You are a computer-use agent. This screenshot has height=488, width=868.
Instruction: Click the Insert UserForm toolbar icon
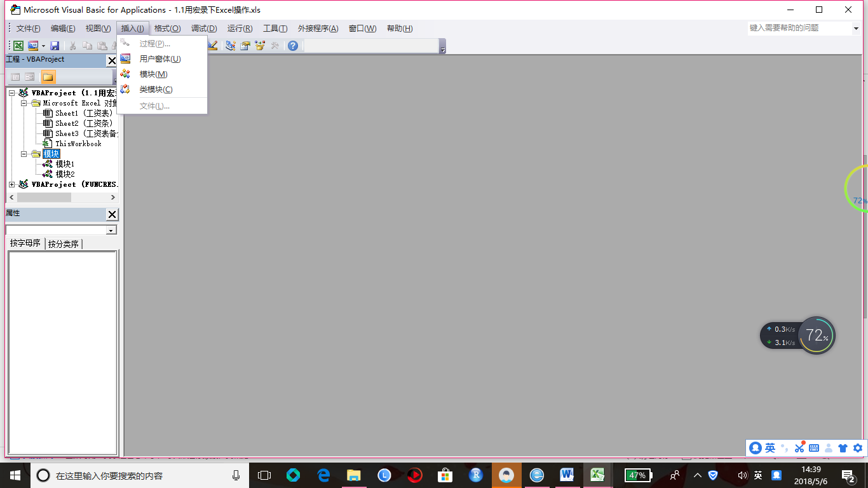pyautogui.click(x=33, y=46)
